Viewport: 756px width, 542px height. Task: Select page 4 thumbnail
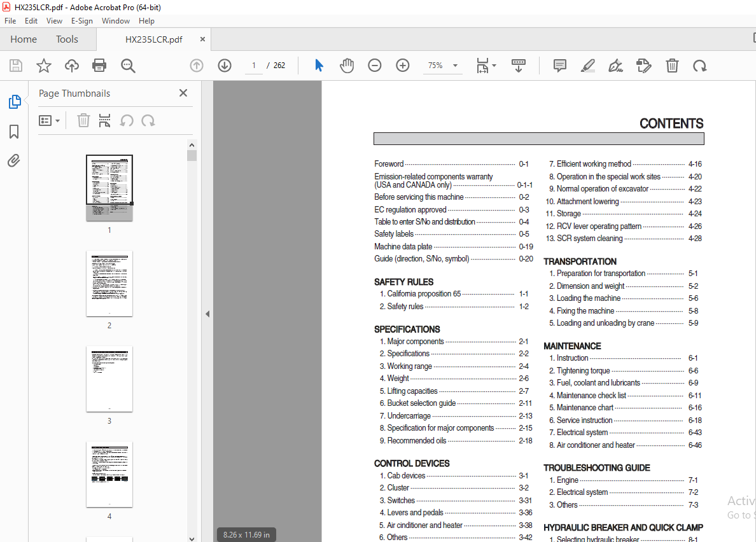[109, 474]
